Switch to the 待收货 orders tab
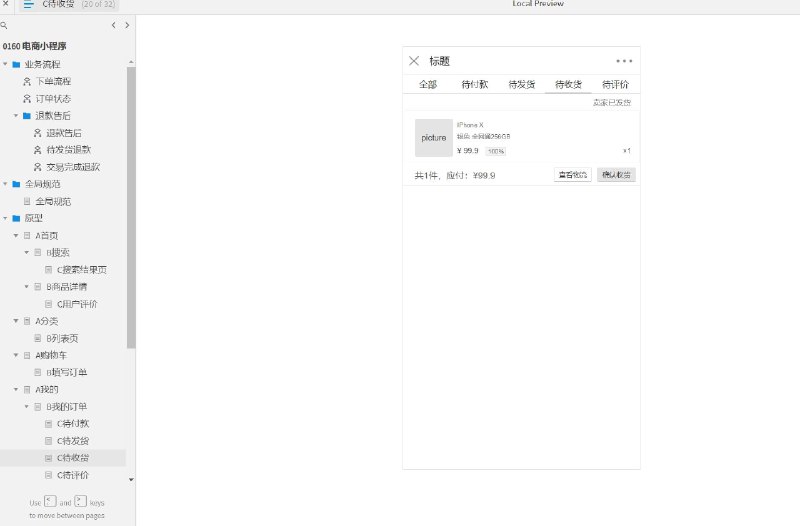Screen dimensions: 800x526 568,85
